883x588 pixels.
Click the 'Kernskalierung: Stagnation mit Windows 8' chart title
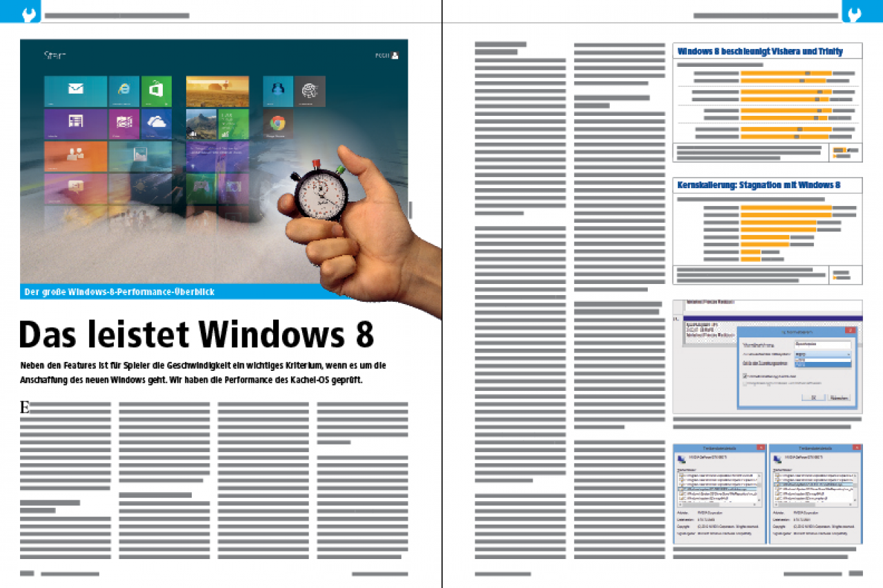coord(759,185)
